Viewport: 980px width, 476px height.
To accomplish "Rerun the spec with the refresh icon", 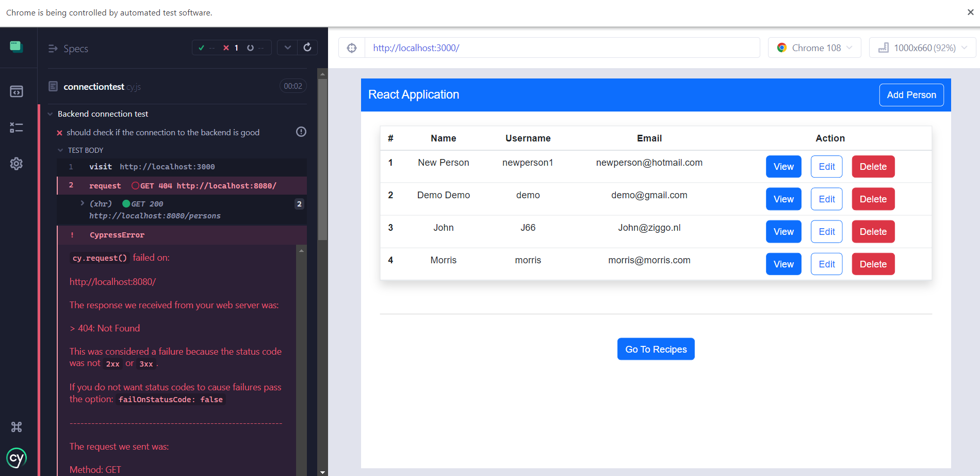I will click(308, 47).
